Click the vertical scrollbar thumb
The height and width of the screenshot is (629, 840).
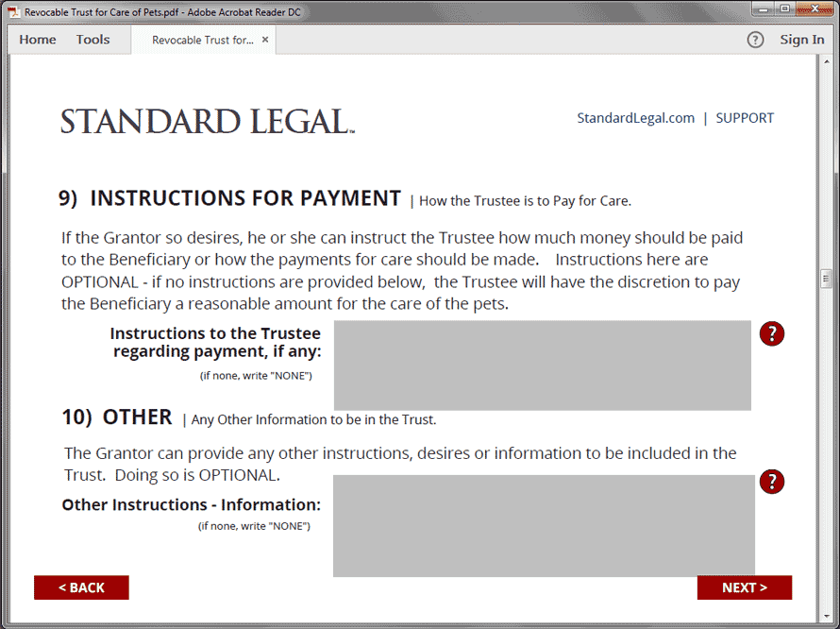pyautogui.click(x=826, y=279)
